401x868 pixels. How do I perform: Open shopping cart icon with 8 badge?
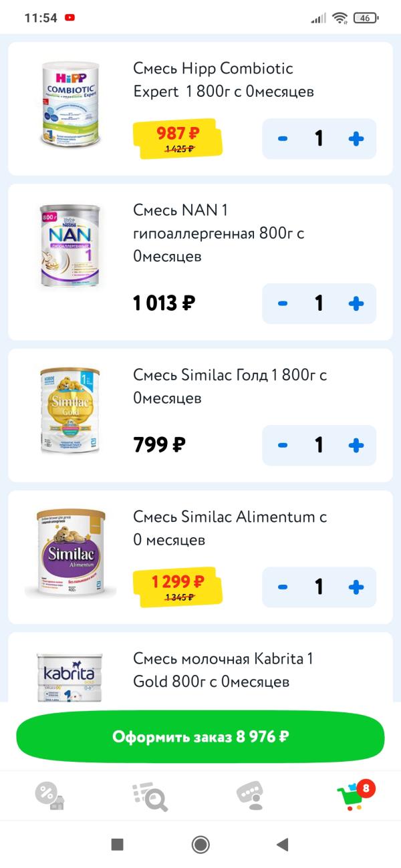coord(354,795)
